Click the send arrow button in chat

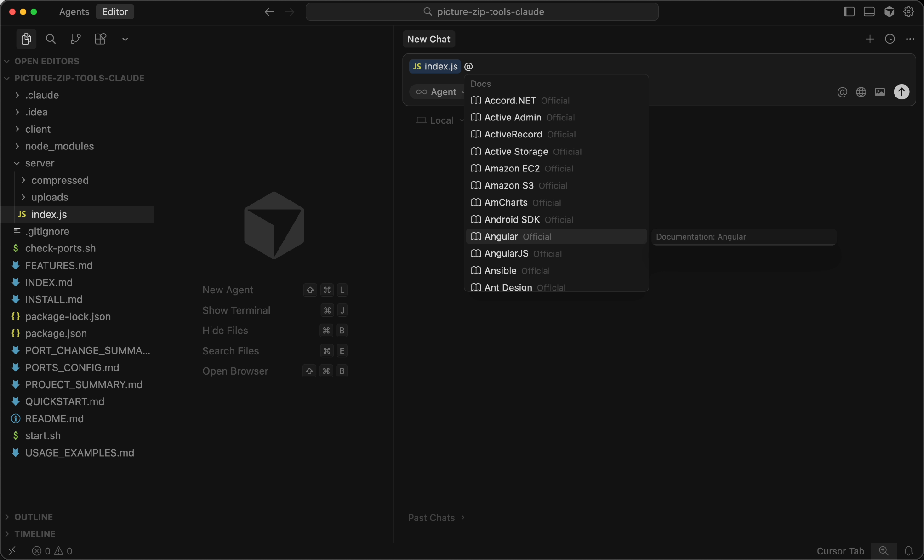tap(901, 92)
